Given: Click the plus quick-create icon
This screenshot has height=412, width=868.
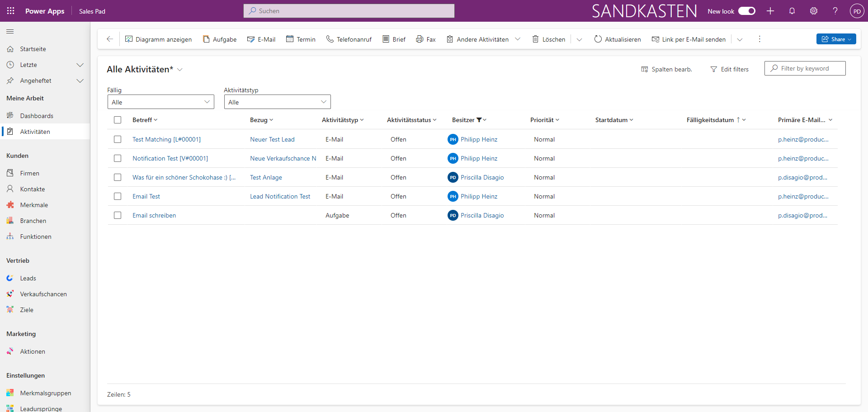Looking at the screenshot, I should pos(770,11).
